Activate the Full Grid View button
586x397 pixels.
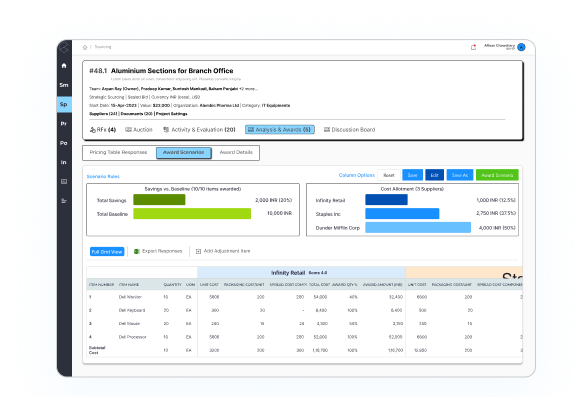[x=107, y=252]
